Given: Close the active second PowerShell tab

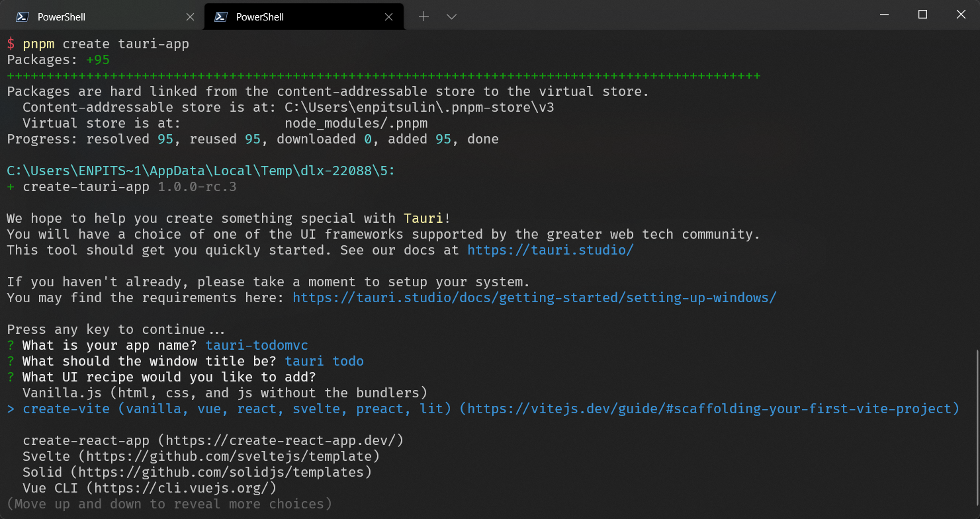Looking at the screenshot, I should [x=389, y=17].
